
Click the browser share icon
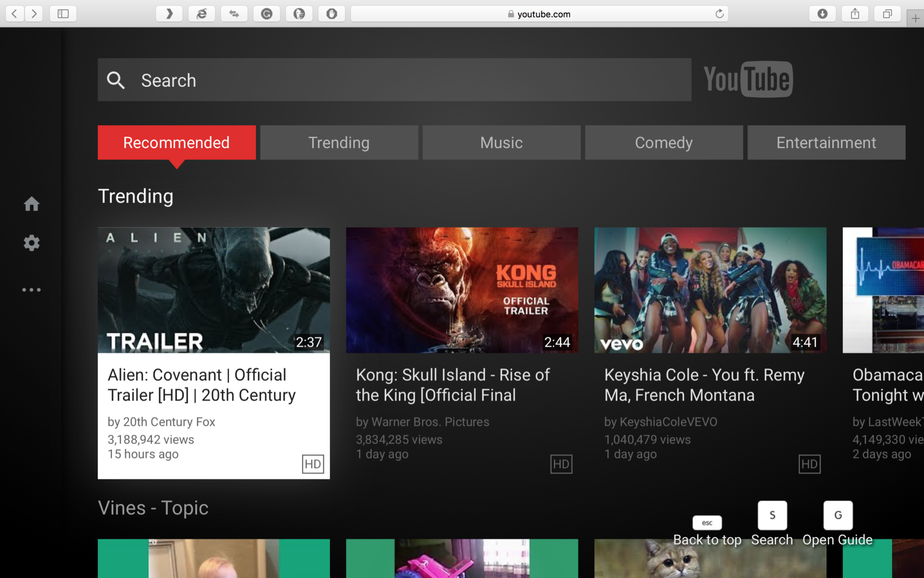pos(855,14)
